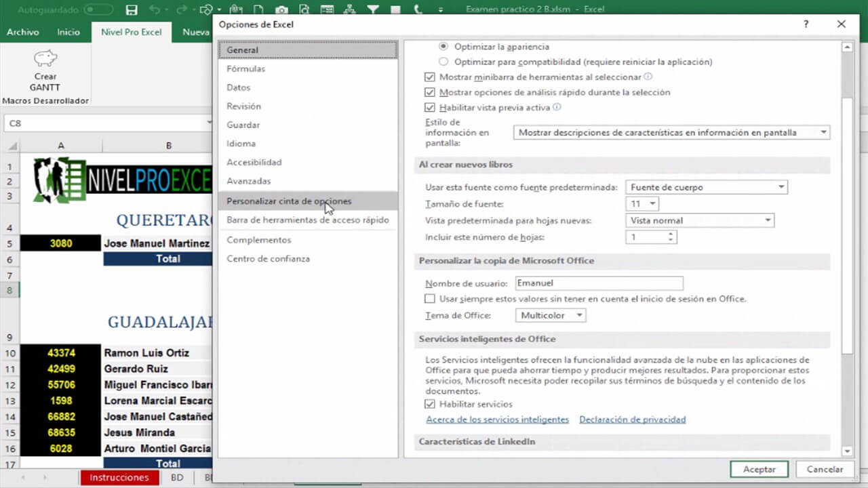Image resolution: width=868 pixels, height=488 pixels.
Task: Select cell with Ramon Luis Ortiz
Action: [x=157, y=352]
